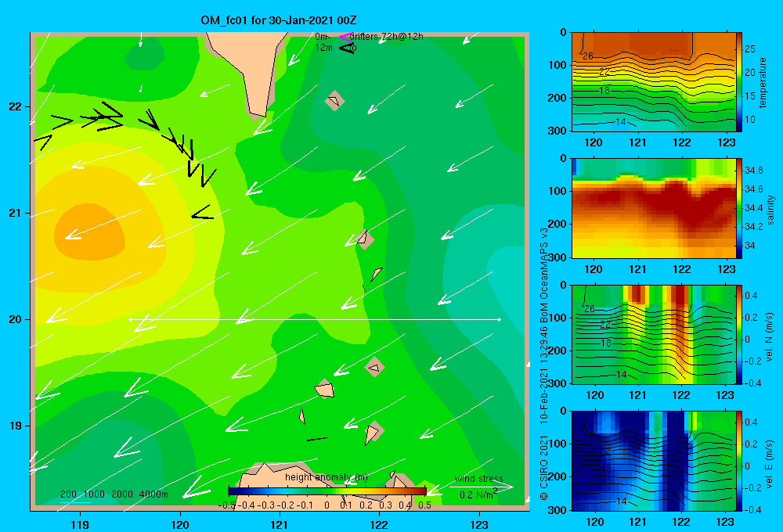
Task: Open the northward velocity section plot
Action: tap(653, 335)
